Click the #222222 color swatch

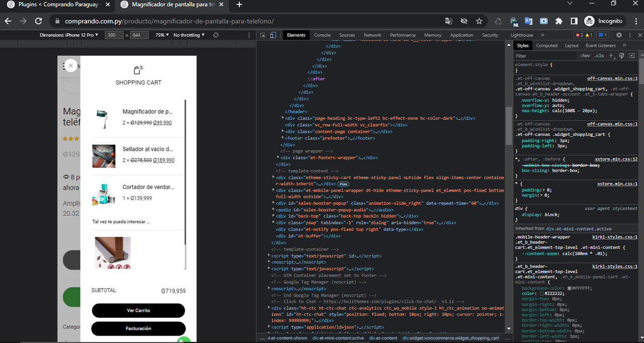coord(542,294)
